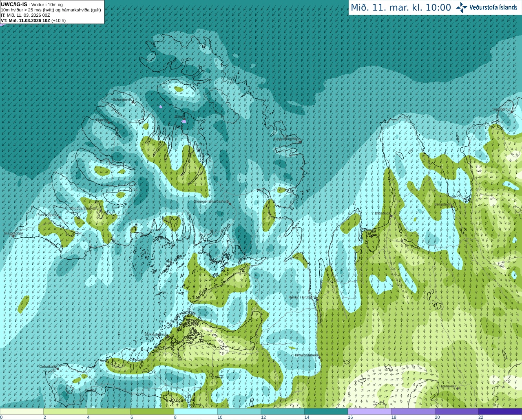Select the darkest indigo above-22 legend swatch
Viewport: 522px width, 420px height.
point(500,411)
